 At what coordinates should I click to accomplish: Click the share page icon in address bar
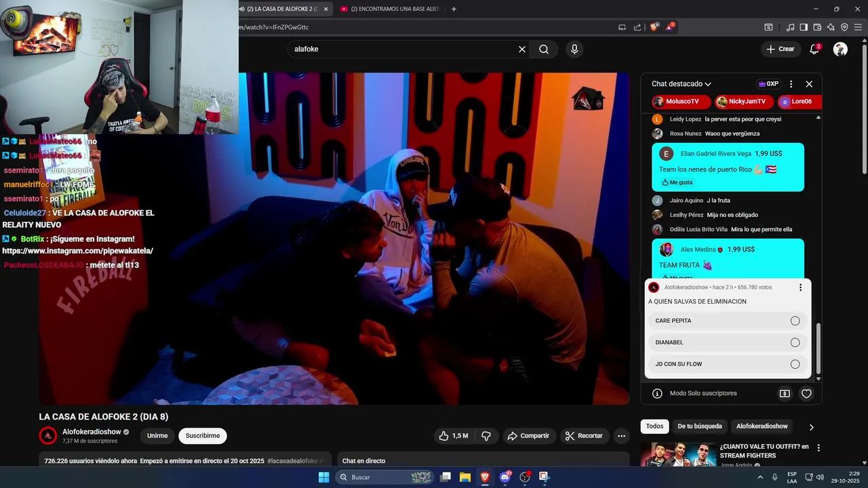tap(637, 27)
